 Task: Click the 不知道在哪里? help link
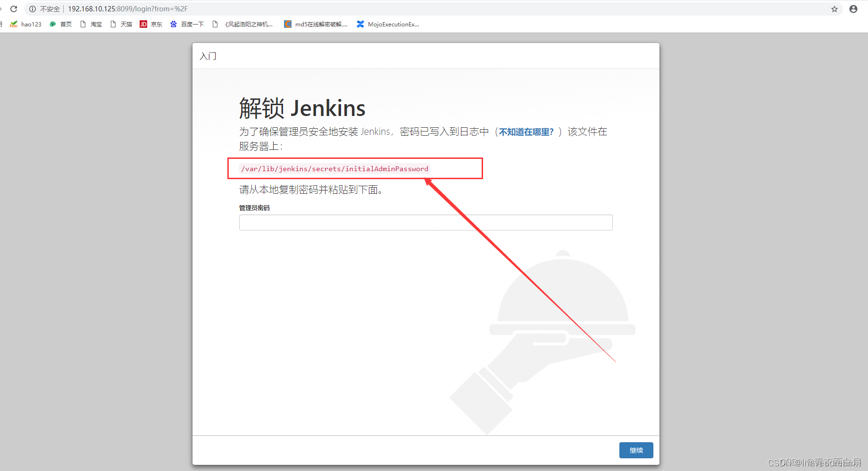click(x=525, y=132)
